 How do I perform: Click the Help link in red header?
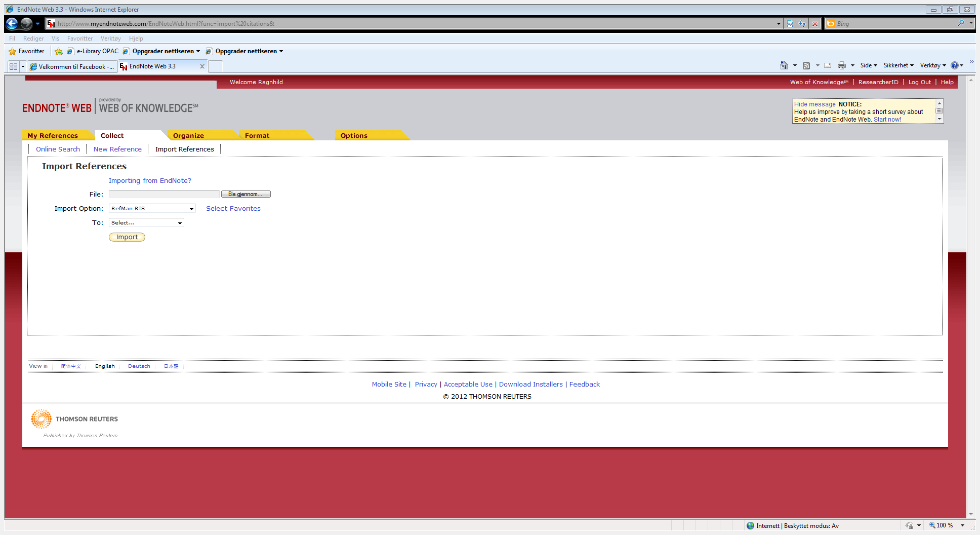point(947,82)
